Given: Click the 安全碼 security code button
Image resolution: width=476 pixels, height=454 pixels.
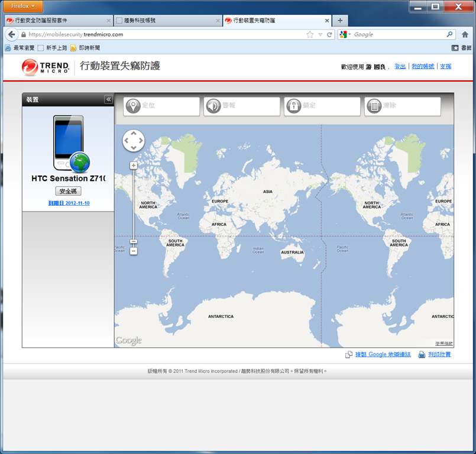Looking at the screenshot, I should coord(69,191).
